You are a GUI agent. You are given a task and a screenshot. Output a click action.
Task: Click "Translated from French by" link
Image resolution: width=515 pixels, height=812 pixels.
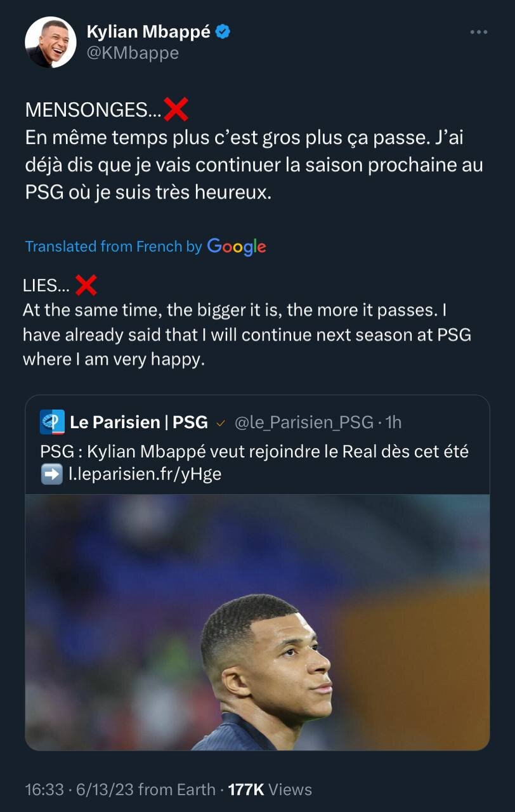coord(114,247)
